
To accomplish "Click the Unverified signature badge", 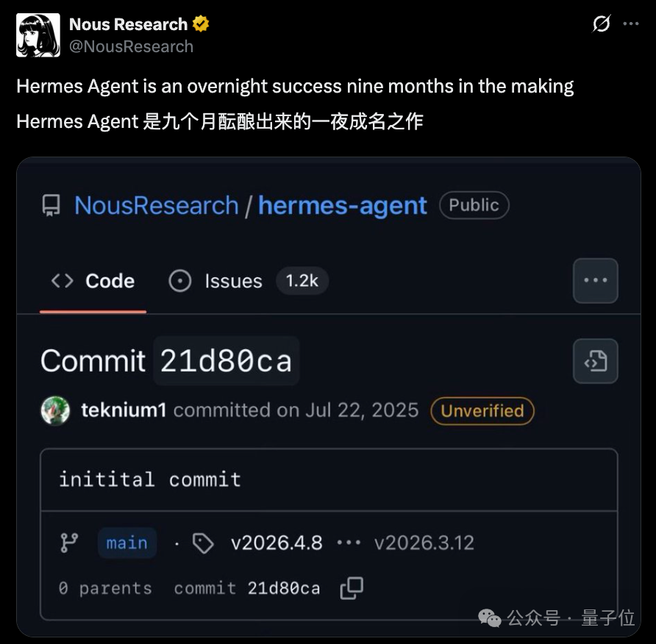I will [x=482, y=411].
